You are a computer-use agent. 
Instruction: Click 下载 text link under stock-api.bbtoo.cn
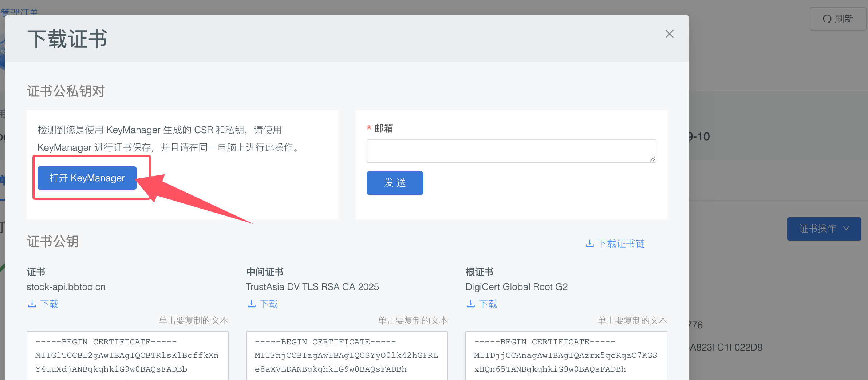50,304
